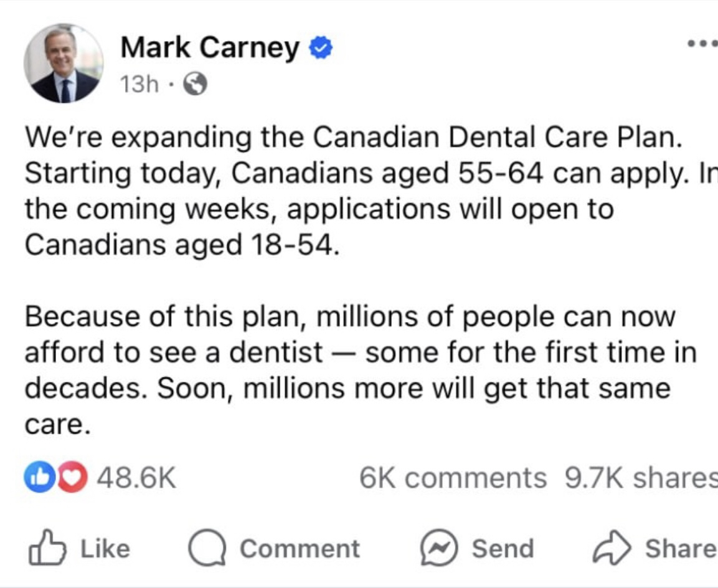Click the Messenger Send icon
The width and height of the screenshot is (718, 588).
pyautogui.click(x=439, y=548)
